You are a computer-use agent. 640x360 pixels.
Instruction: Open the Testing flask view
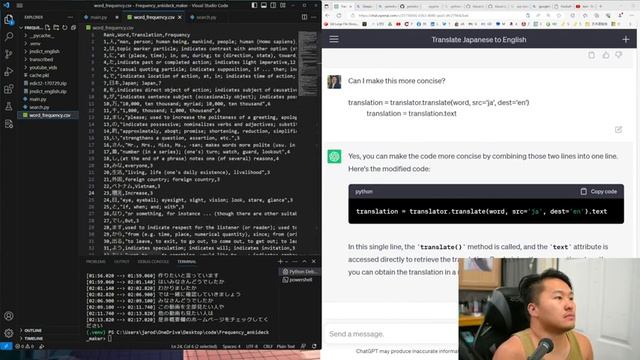click(x=9, y=107)
